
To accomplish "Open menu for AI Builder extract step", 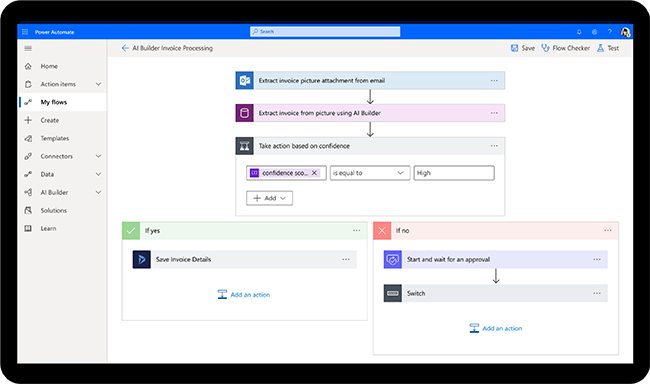I will click(494, 113).
